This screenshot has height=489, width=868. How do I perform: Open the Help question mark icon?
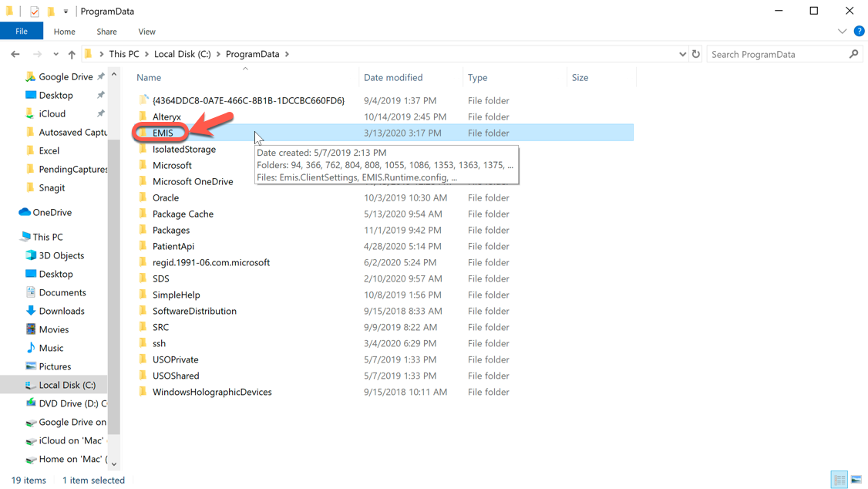click(860, 31)
